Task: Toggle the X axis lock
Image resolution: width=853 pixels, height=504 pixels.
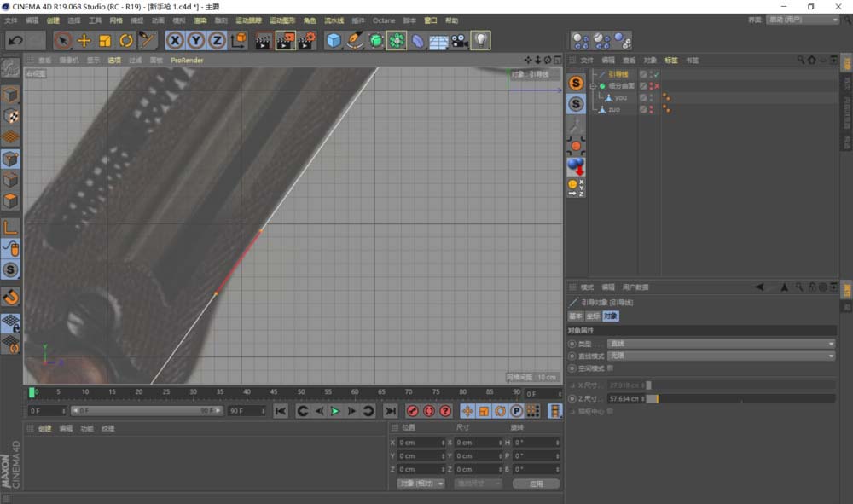Action: coord(175,40)
